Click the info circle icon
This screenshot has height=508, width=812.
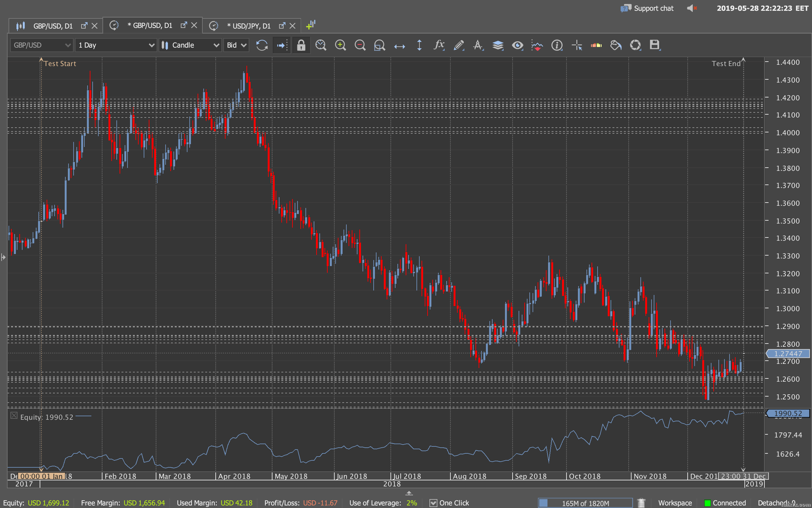click(557, 45)
